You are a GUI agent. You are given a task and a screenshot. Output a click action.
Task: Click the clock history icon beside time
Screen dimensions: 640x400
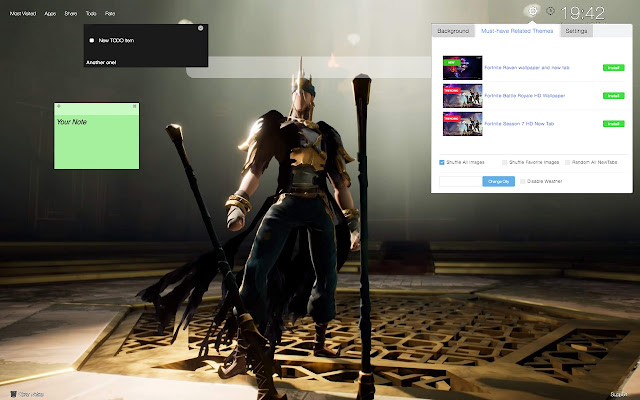click(x=550, y=11)
